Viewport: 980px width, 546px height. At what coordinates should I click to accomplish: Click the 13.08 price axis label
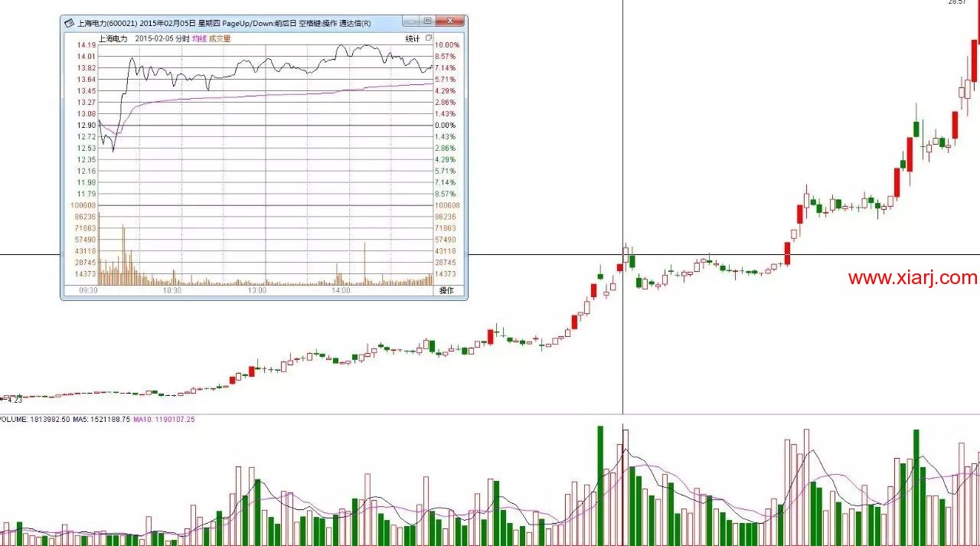pyautogui.click(x=86, y=114)
